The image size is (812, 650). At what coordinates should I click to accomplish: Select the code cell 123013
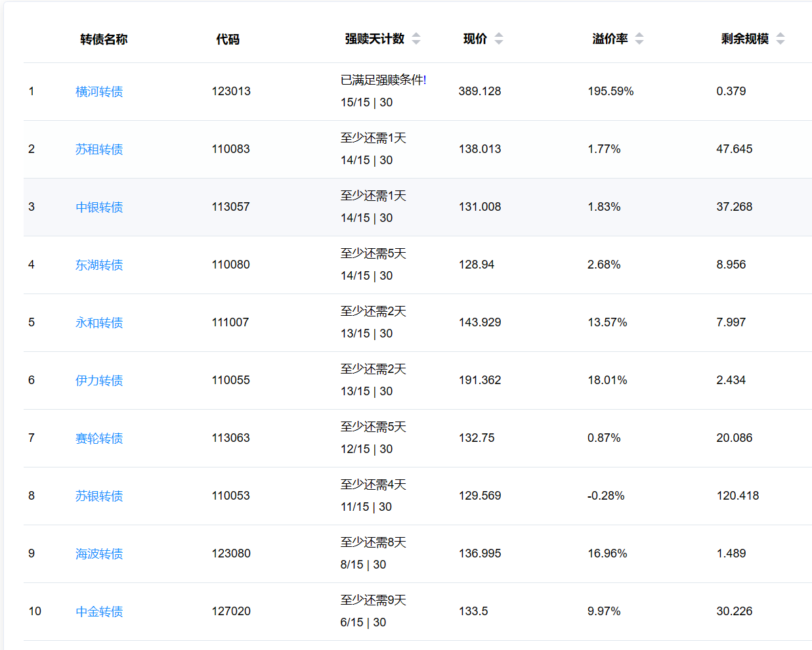tap(231, 91)
